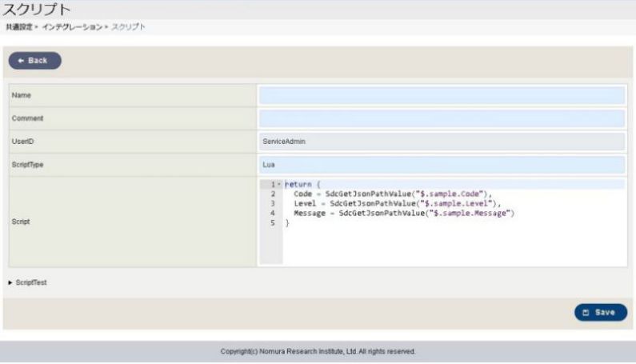Image resolution: width=636 pixels, height=364 pixels.
Task: Go back using the Back button
Action: [x=35, y=61]
